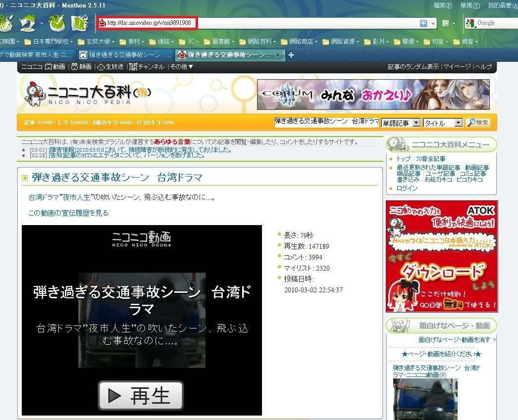Open the sidebar 弾き過ぎる交通事故シーン ニコニコ動画(9) link
This screenshot has width=518, height=420.
click(436, 371)
